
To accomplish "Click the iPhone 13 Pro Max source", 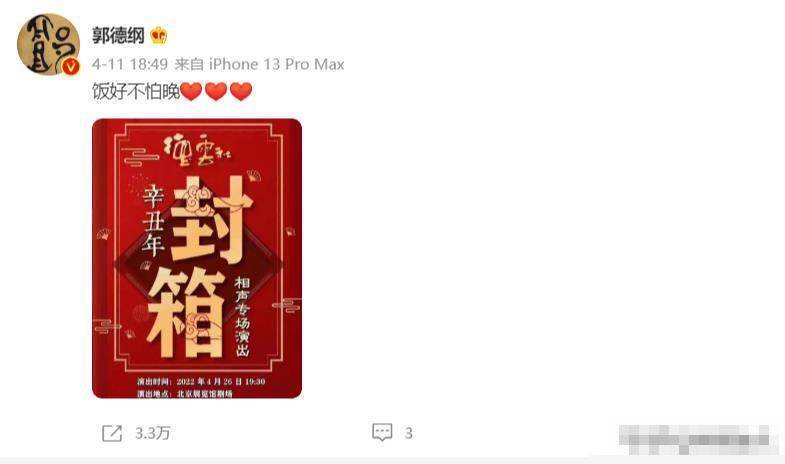I will (276, 64).
